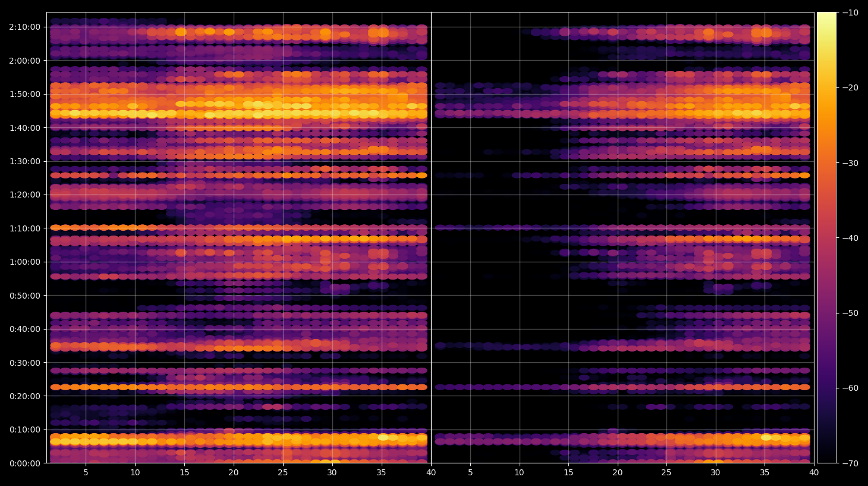Image resolution: width=868 pixels, height=486 pixels.
Task: Select x-axis label 30 under the left heatmap
Action: [x=332, y=473]
